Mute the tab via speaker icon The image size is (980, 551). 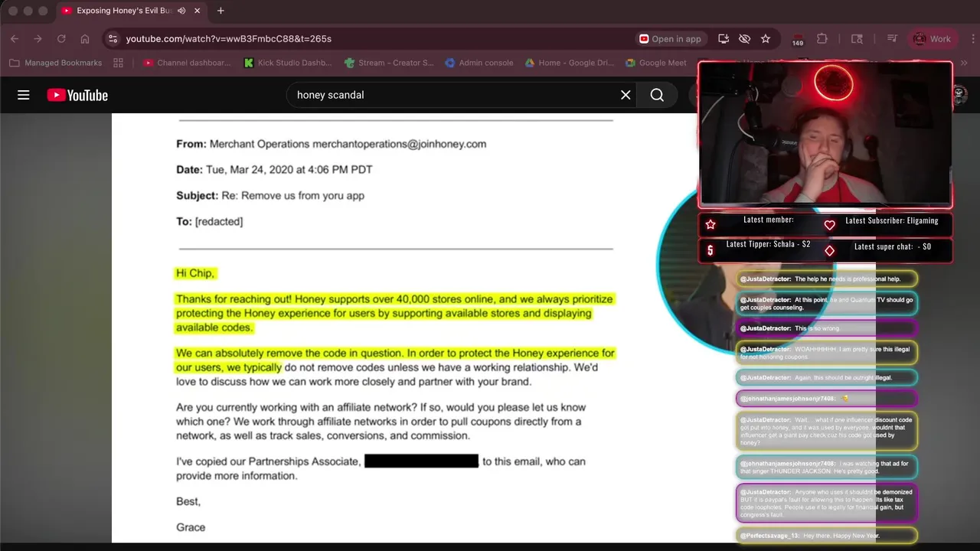pyautogui.click(x=181, y=11)
